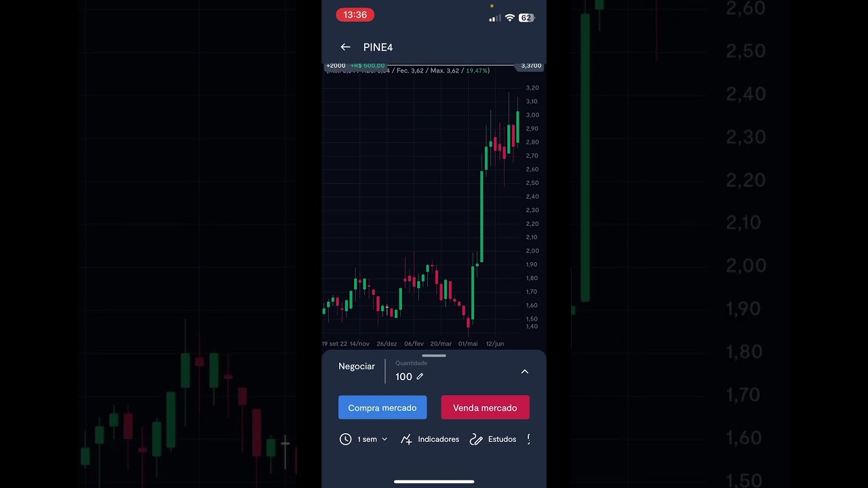Tap the 20/mar date label on the axis
This screenshot has width=868, height=488.
pyautogui.click(x=441, y=344)
